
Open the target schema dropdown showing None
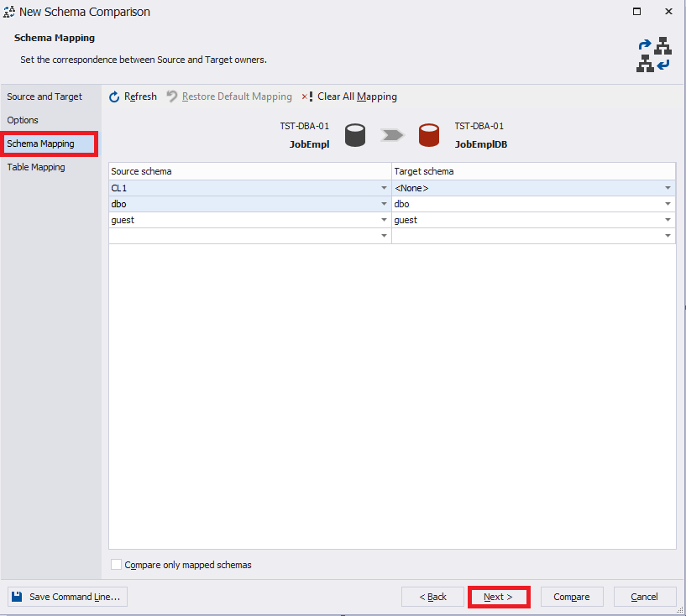pyautogui.click(x=668, y=188)
